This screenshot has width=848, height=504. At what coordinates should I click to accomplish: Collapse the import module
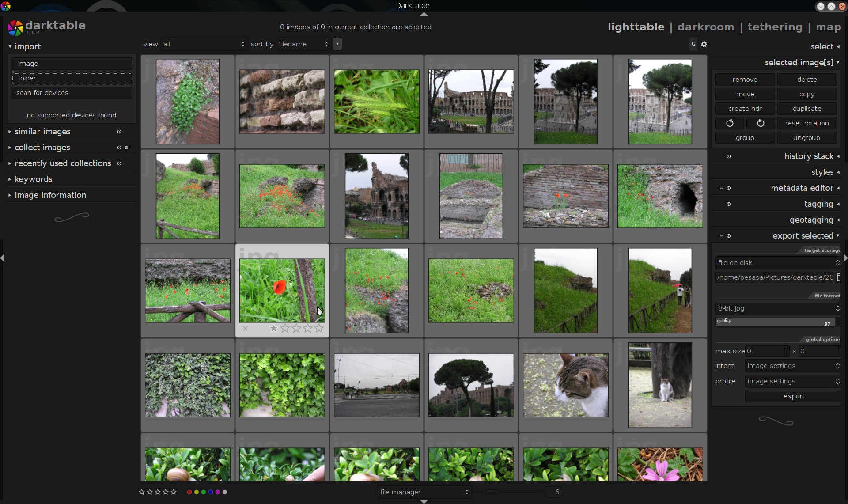click(x=27, y=47)
